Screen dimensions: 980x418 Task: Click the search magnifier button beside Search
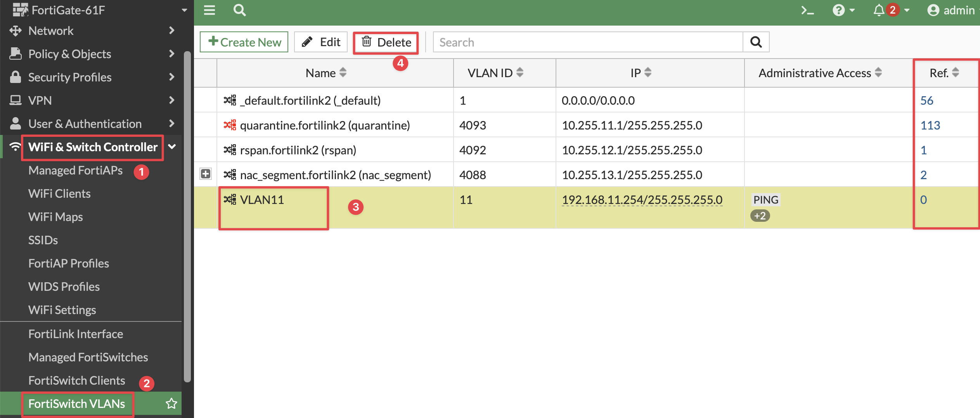click(756, 42)
